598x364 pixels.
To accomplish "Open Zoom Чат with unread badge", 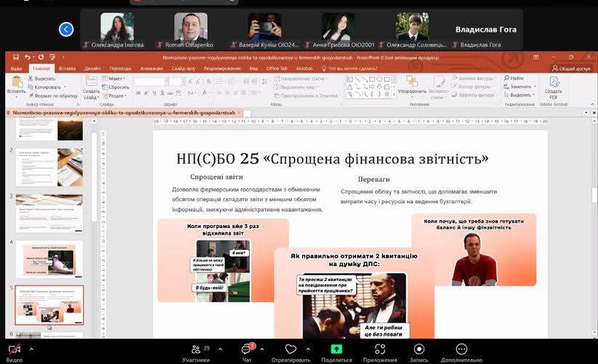I will click(x=247, y=352).
